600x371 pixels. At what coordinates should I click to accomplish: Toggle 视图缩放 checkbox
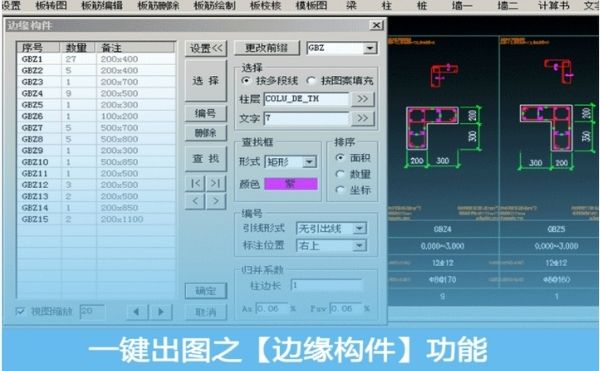coord(20,311)
